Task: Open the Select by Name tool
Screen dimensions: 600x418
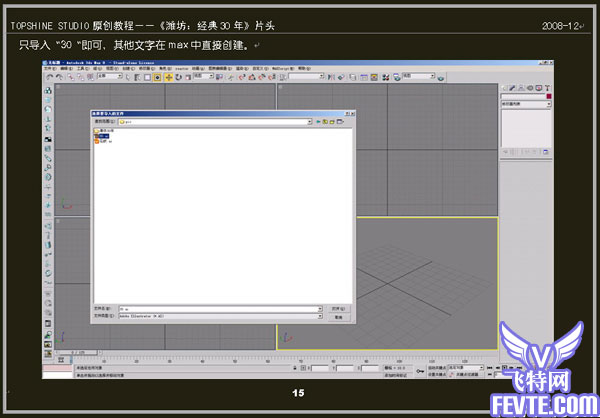Action: [x=137, y=77]
